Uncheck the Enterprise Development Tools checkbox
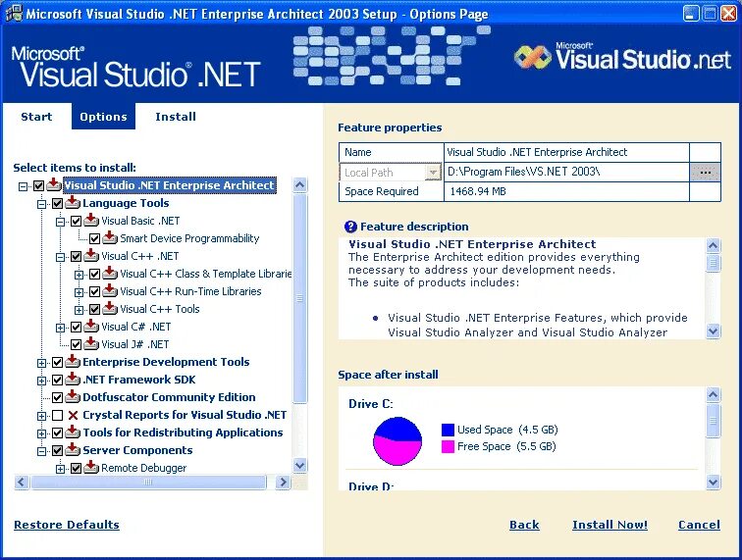The width and height of the screenshot is (742, 560). 57,362
